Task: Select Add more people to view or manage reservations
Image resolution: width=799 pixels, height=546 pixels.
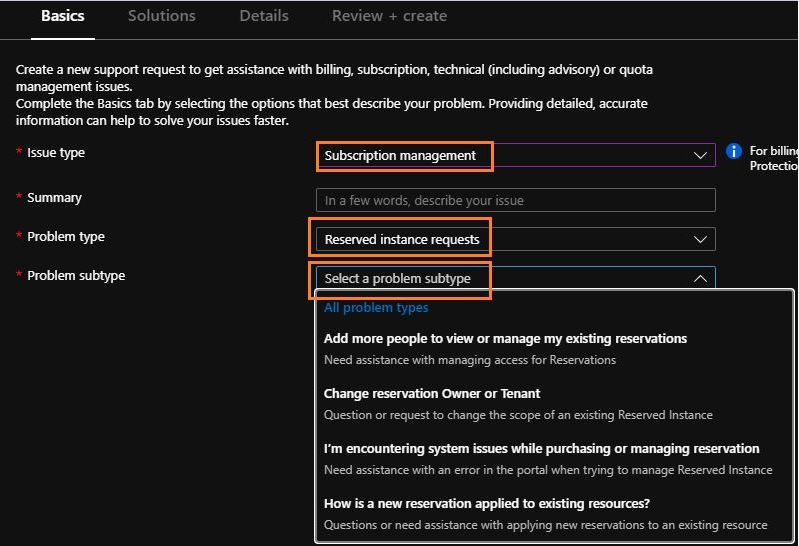Action: [x=505, y=339]
